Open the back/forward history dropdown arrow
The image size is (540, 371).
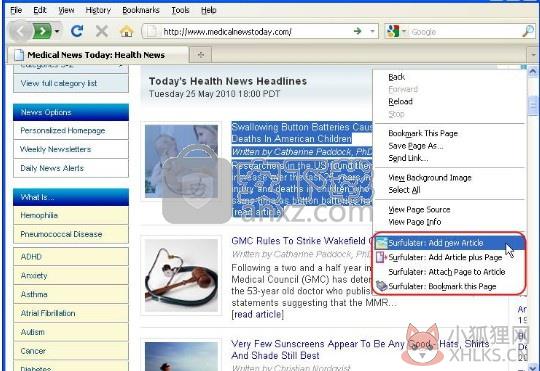coord(57,32)
